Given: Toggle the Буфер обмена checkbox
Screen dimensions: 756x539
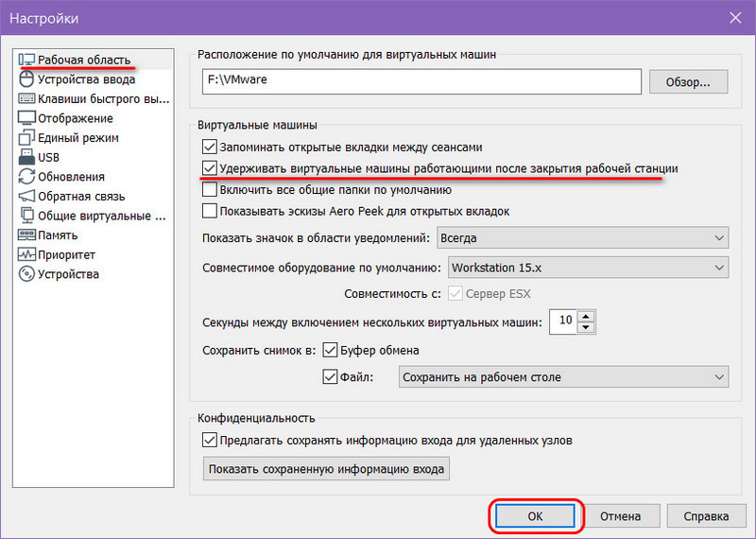Looking at the screenshot, I should (x=330, y=350).
